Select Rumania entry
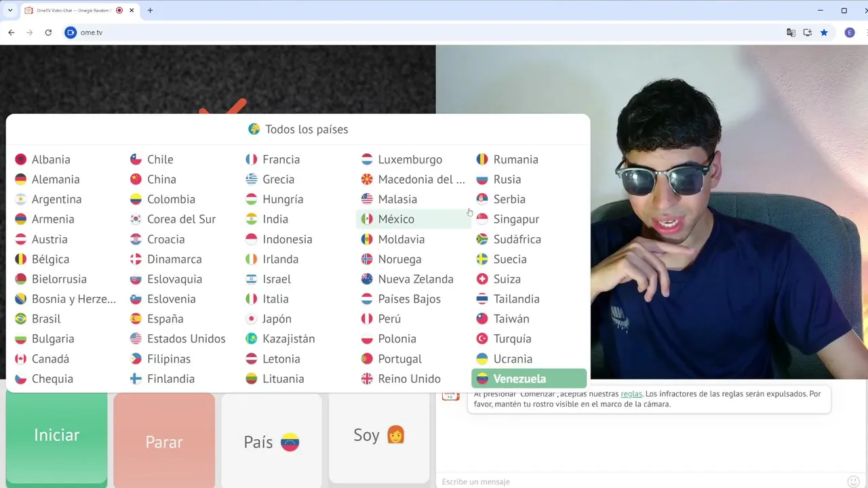The height and width of the screenshot is (488, 868). [x=529, y=159]
